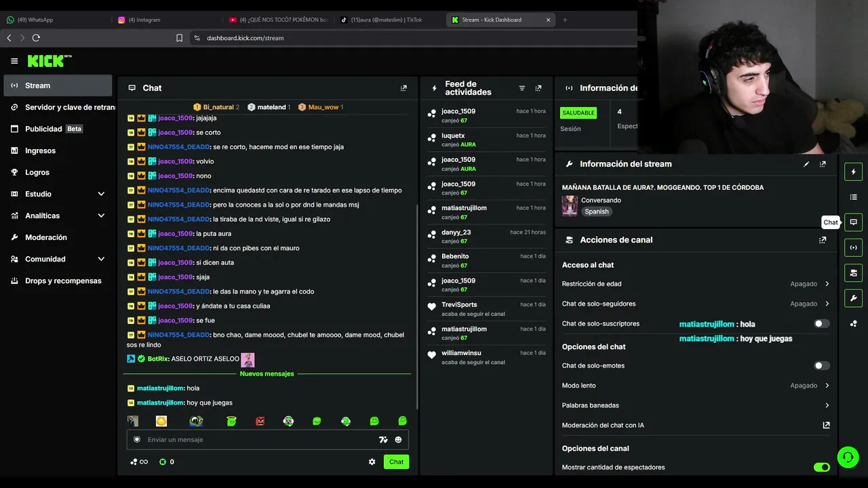Click the Chat icon in right sidebar
This screenshot has width=868, height=488.
[854, 222]
